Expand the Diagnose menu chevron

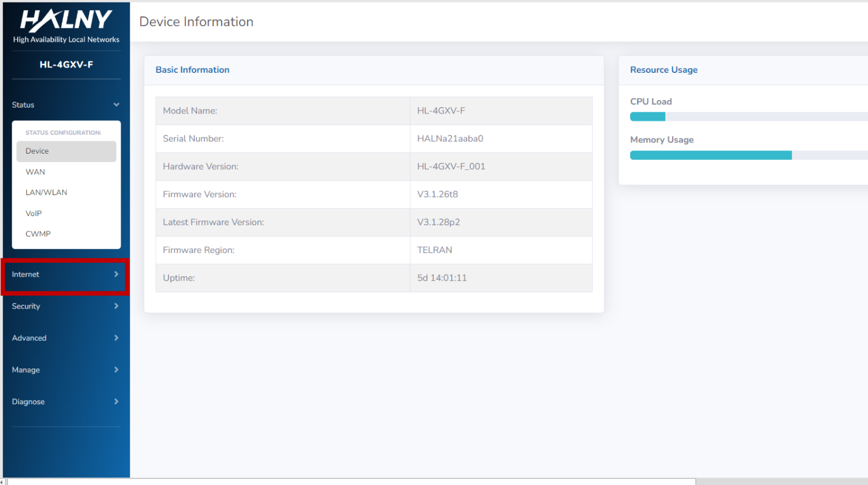click(116, 402)
